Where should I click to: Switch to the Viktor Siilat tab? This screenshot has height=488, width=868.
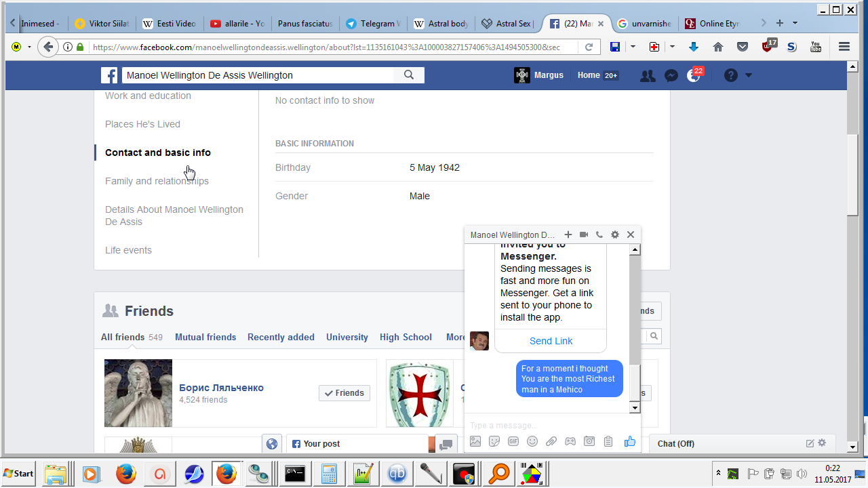[x=102, y=23]
